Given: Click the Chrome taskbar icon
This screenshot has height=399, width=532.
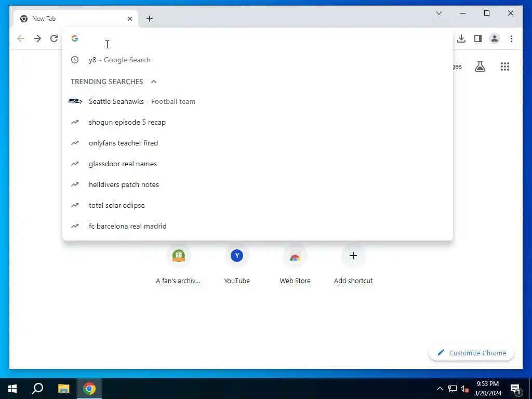Looking at the screenshot, I should [x=89, y=389].
